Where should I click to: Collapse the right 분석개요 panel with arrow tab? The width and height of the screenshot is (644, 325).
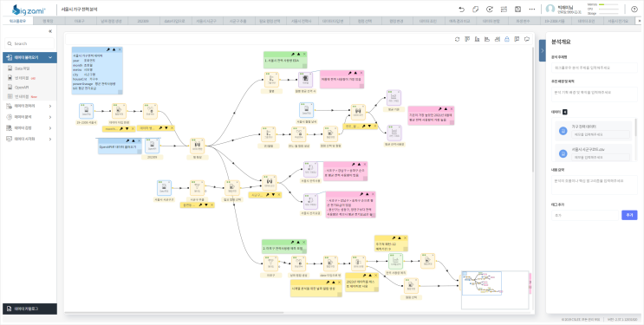pyautogui.click(x=542, y=50)
